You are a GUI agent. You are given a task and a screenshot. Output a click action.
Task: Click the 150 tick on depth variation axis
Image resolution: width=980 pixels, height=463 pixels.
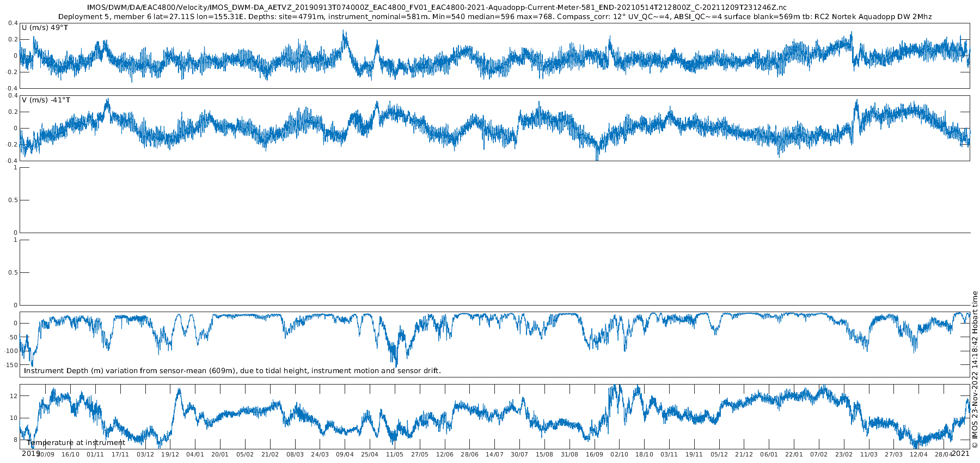point(11,365)
